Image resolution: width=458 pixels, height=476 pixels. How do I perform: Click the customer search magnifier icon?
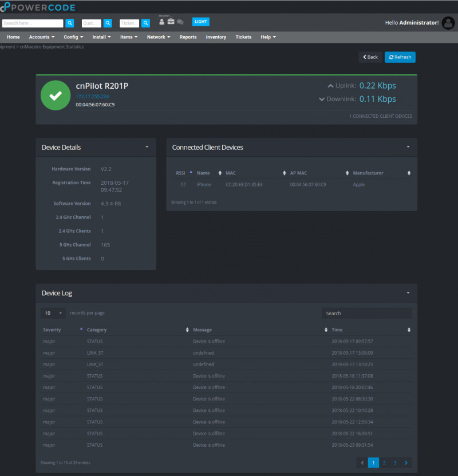click(108, 23)
